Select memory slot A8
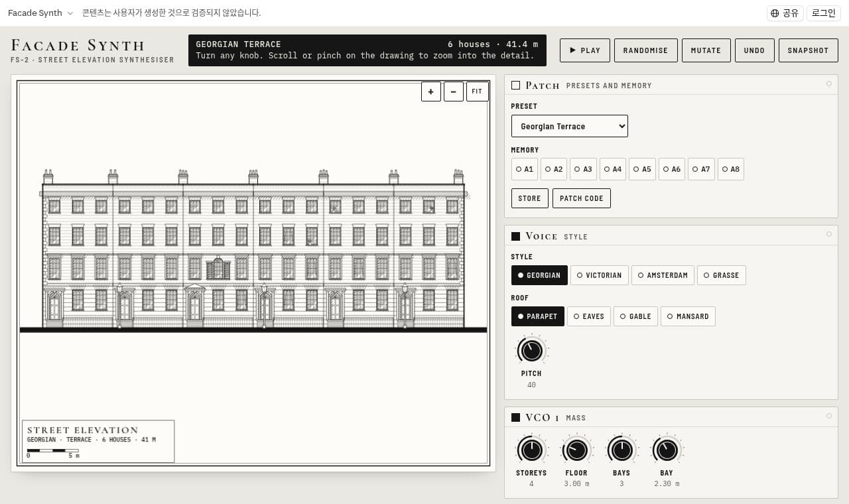Image resolution: width=849 pixels, height=504 pixels. [730, 169]
